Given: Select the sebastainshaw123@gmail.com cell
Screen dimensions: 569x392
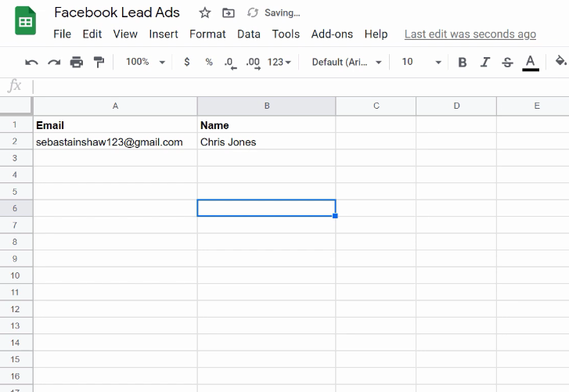Looking at the screenshot, I should coord(115,142).
